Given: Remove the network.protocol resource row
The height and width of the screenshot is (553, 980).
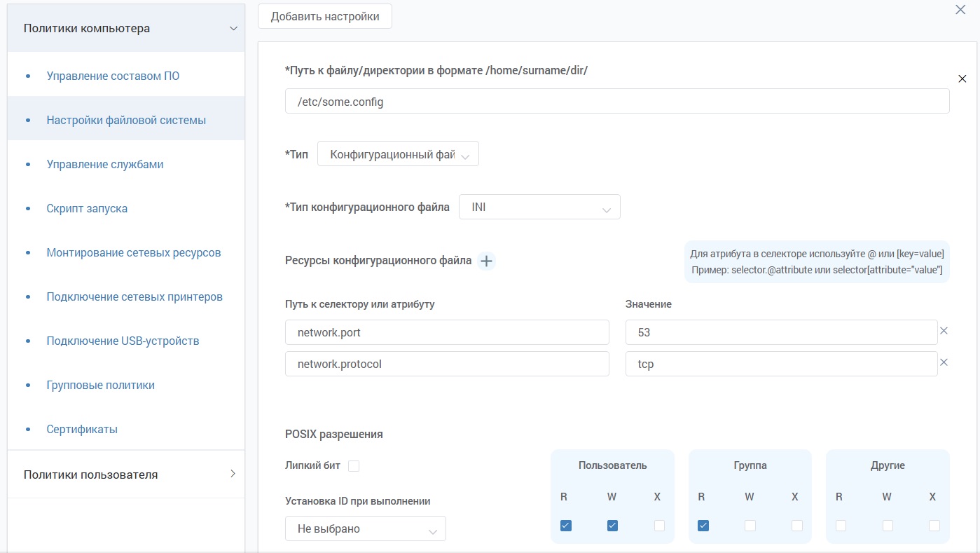Looking at the screenshot, I should (944, 363).
